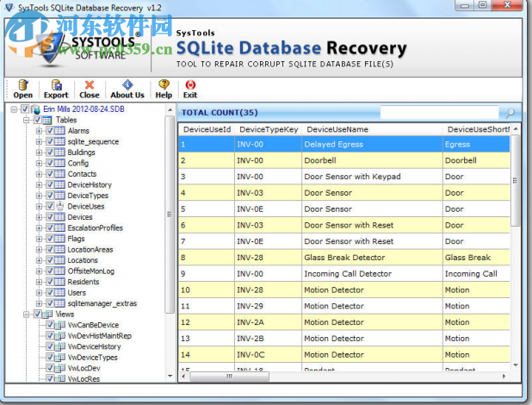Screen dimensions: 532x405
Task: Click the sqlite_sequence table icon
Action: [59, 141]
